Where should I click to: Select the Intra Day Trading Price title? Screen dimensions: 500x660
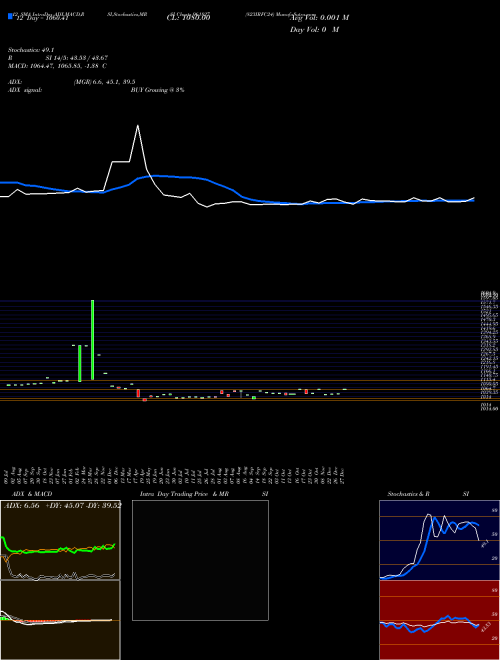(184, 494)
